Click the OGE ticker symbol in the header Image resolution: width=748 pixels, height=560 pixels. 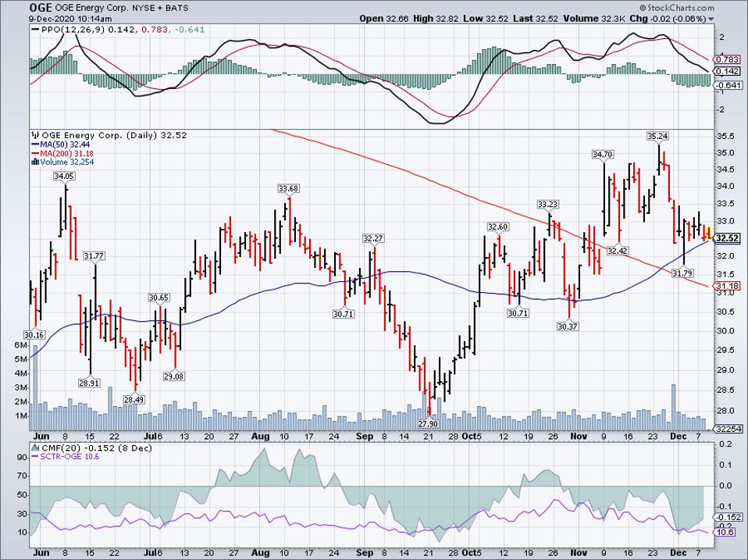pyautogui.click(x=41, y=8)
